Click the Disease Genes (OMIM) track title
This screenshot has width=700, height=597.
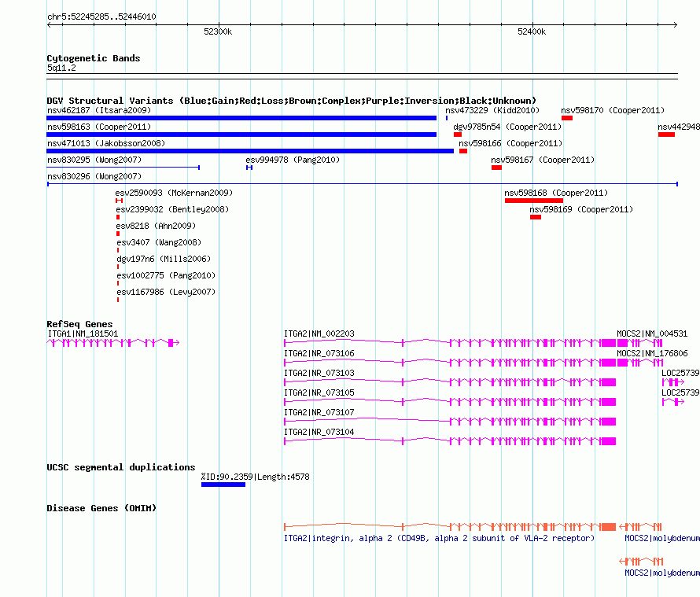pos(101,507)
